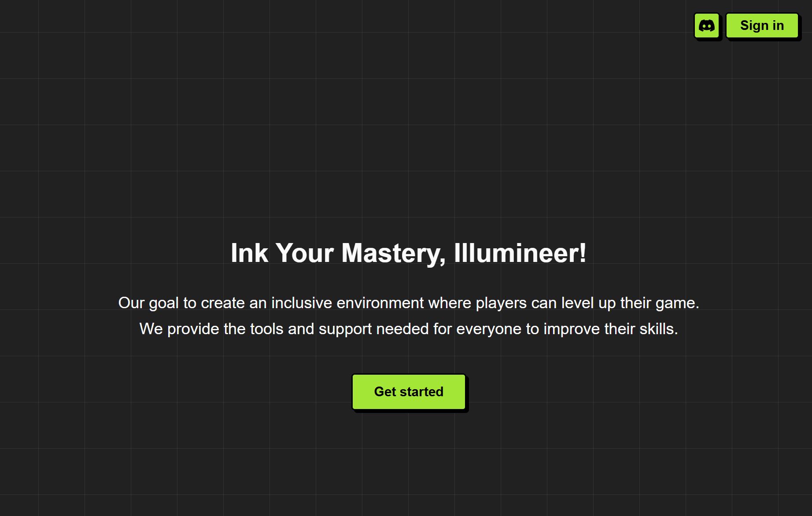Click the word 'players' in the description

tap(501, 303)
